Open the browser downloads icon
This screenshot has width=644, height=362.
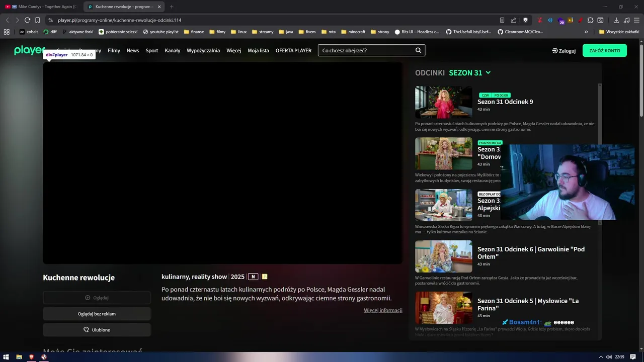tap(616, 20)
